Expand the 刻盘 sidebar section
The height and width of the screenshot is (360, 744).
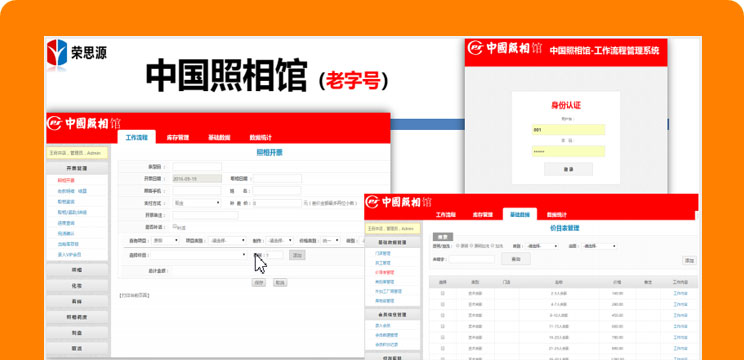point(77,333)
